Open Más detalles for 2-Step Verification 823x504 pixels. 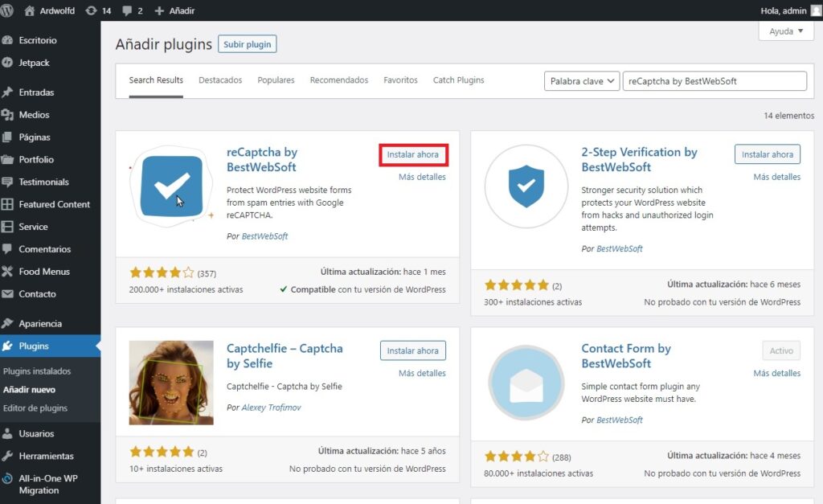[x=777, y=177]
